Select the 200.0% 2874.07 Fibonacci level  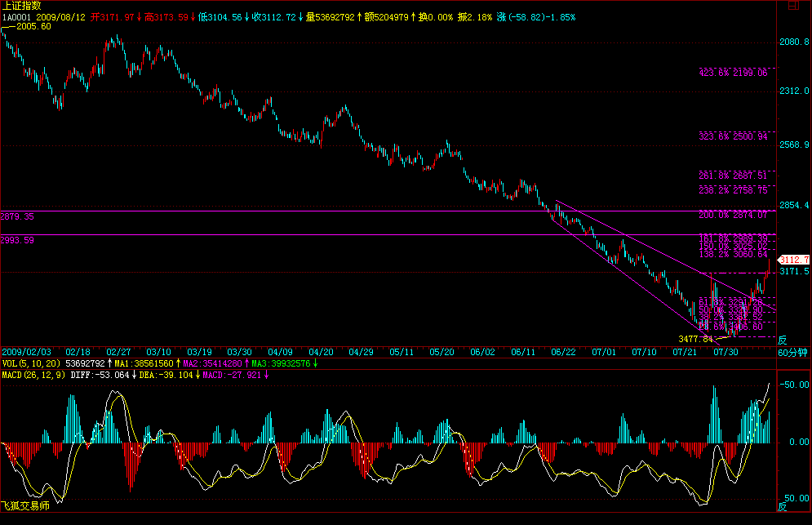point(734,215)
